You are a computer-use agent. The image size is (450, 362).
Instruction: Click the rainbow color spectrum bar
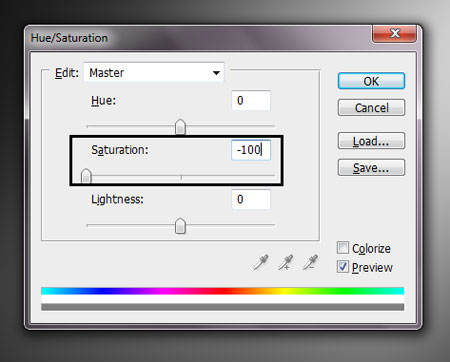(223, 291)
